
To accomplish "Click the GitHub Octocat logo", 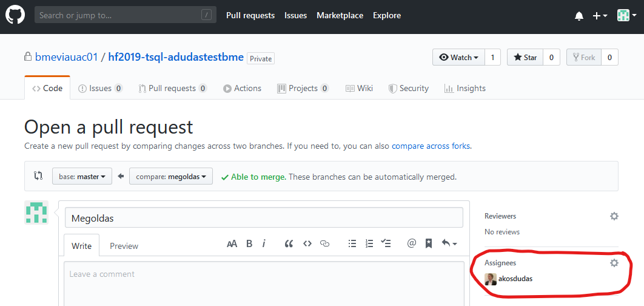I will 15,15.
